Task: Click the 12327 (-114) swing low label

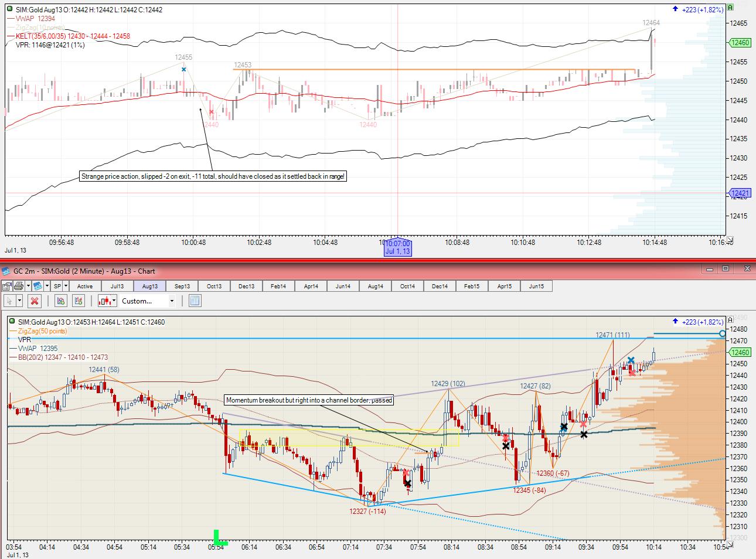Action: point(367,512)
